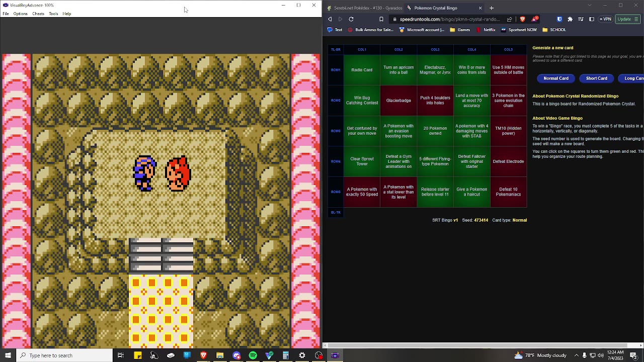Viewport: 644px width, 362px height.
Task: Click the 20 Pokemon owned square
Action: click(x=435, y=131)
